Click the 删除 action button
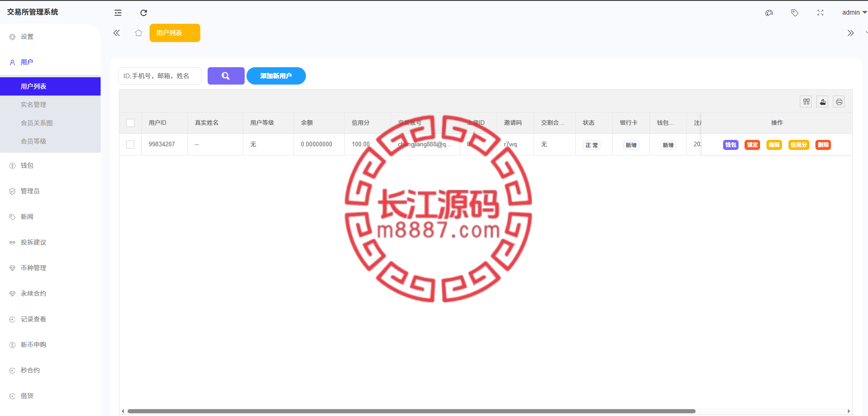Screen dimensions: 868x416 coord(823,145)
